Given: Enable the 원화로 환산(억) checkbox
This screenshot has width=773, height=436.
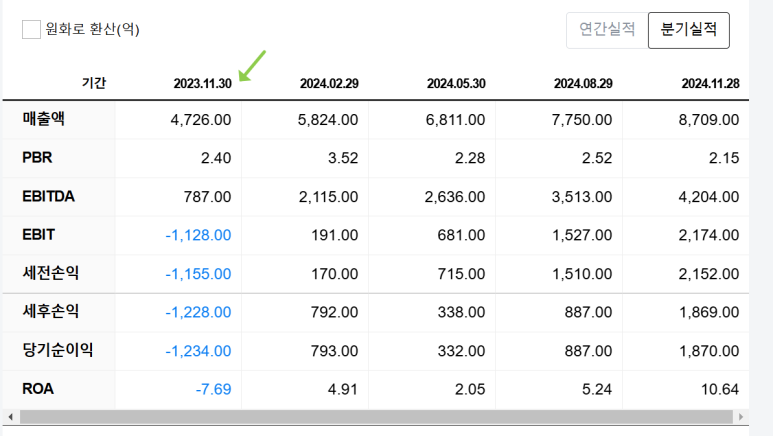Looking at the screenshot, I should [x=31, y=30].
